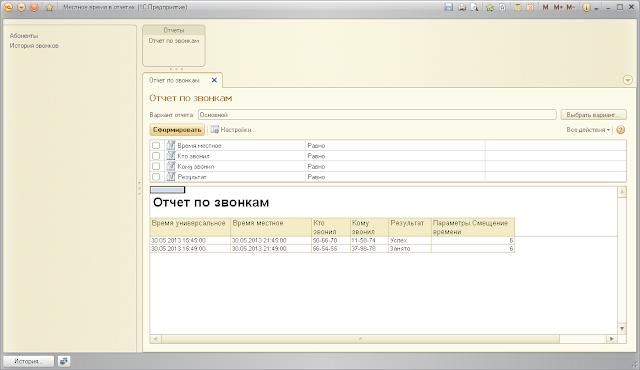Expand the round dropdown at the tab bar's end
The width and height of the screenshot is (640, 370).
pos(628,80)
